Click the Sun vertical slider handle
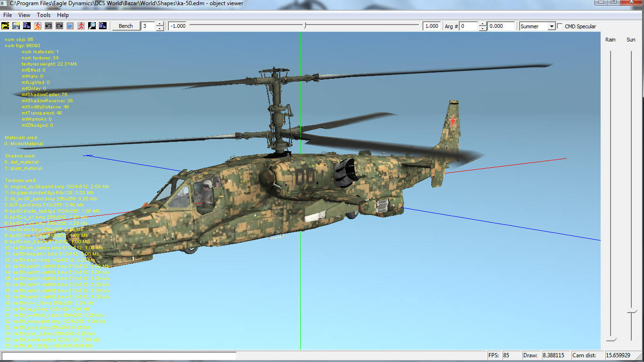 click(631, 311)
